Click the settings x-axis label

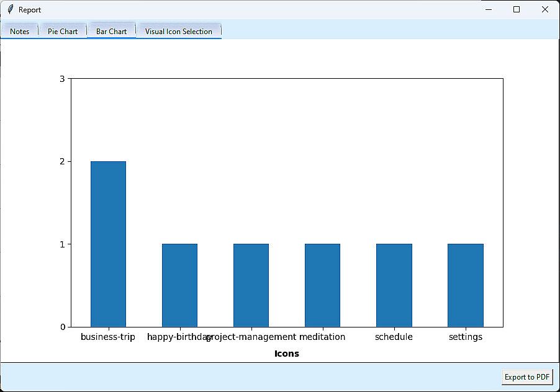(465, 337)
